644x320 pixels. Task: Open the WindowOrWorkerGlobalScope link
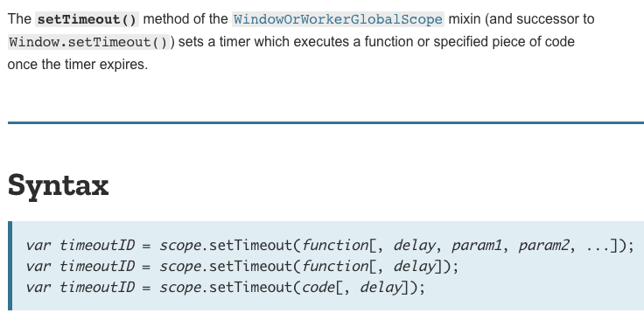click(338, 19)
